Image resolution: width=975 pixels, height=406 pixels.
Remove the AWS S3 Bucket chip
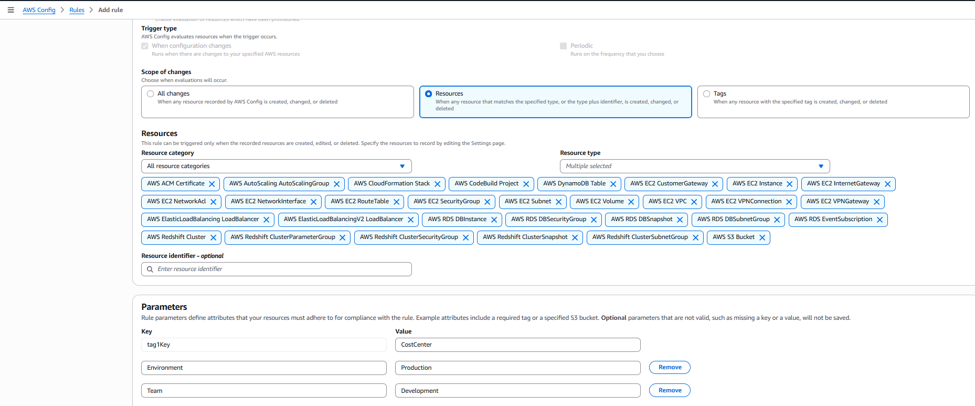[762, 238]
